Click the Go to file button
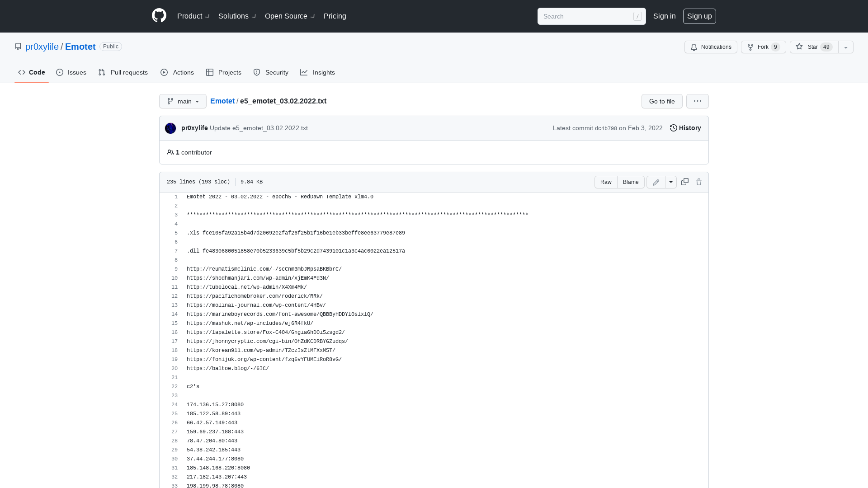868x488 pixels. pyautogui.click(x=662, y=101)
